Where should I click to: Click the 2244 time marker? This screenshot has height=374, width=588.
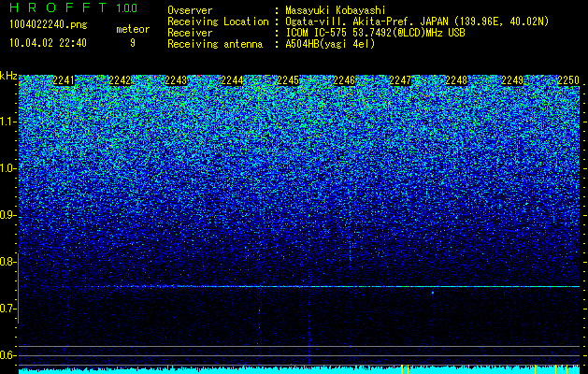click(232, 80)
